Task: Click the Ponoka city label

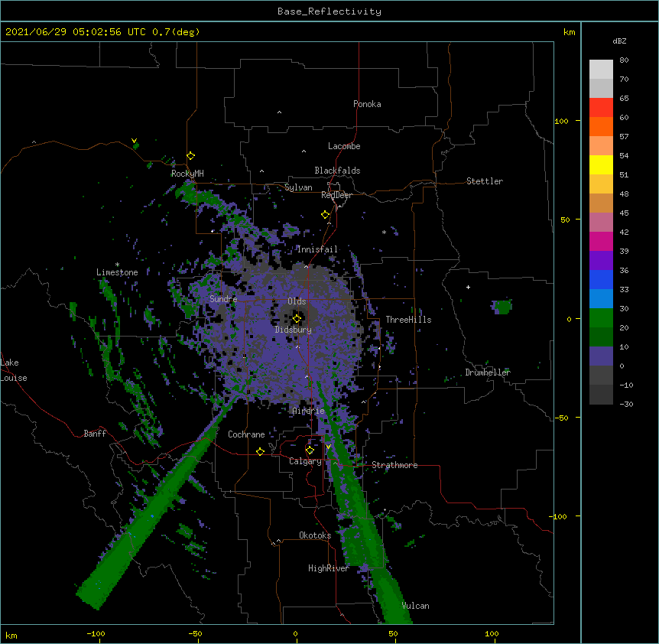Action: (367, 104)
